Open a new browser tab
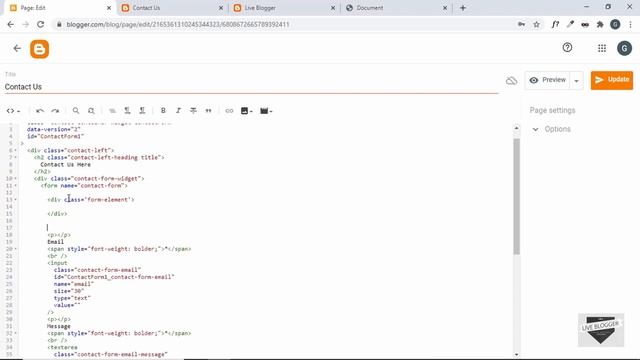This screenshot has height=360, width=640. point(462,8)
